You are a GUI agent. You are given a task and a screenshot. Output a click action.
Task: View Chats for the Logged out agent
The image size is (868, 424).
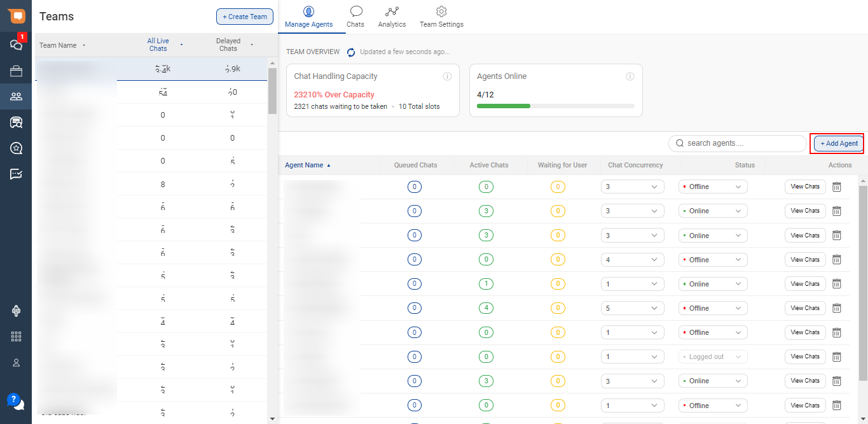click(805, 357)
